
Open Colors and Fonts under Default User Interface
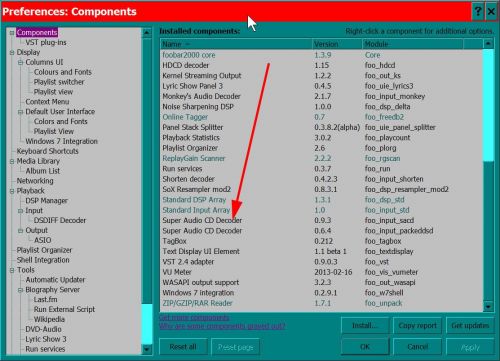[60, 122]
